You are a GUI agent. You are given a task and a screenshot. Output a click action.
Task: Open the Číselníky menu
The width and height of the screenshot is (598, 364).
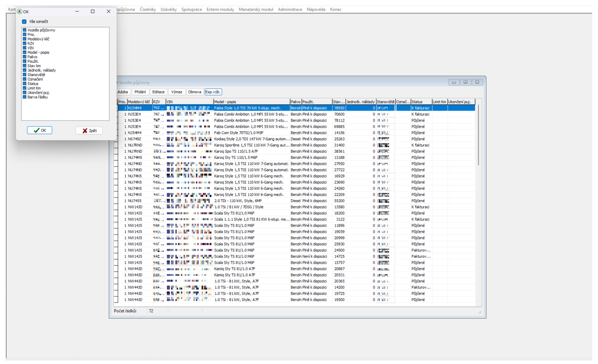148,9
